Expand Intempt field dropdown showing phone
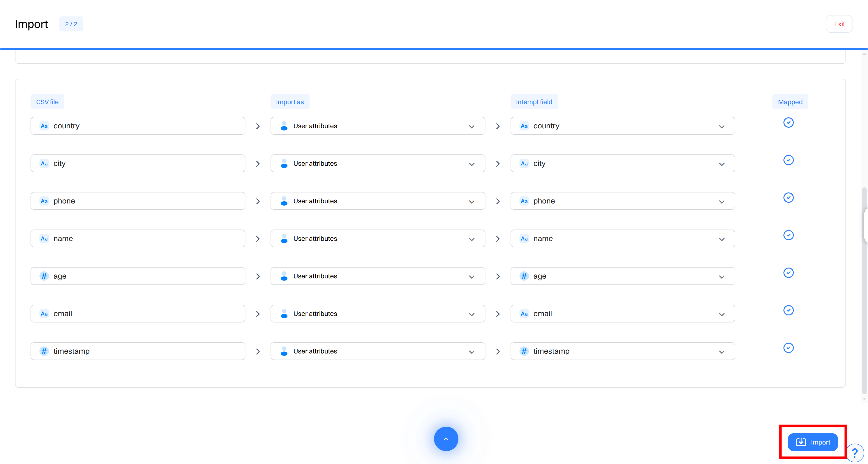Viewport: 868px width, 464px height. tap(623, 201)
